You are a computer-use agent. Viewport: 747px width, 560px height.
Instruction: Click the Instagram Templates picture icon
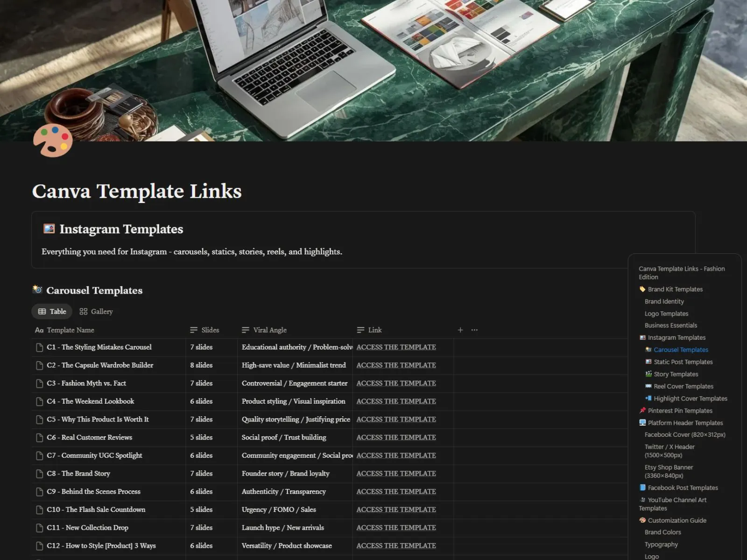tap(49, 229)
